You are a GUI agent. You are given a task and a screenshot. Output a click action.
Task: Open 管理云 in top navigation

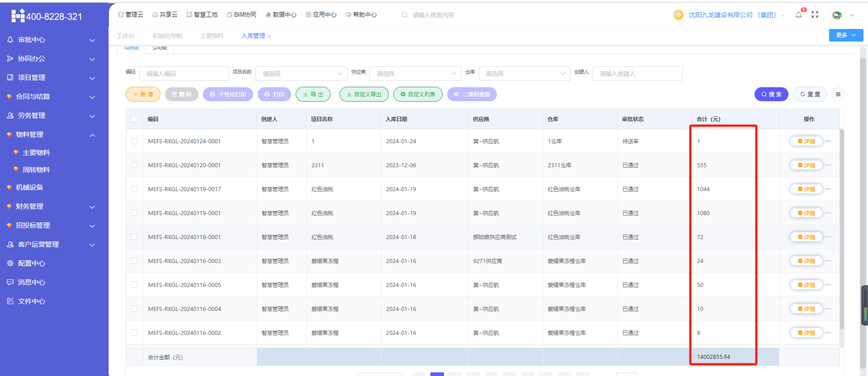[x=131, y=14]
